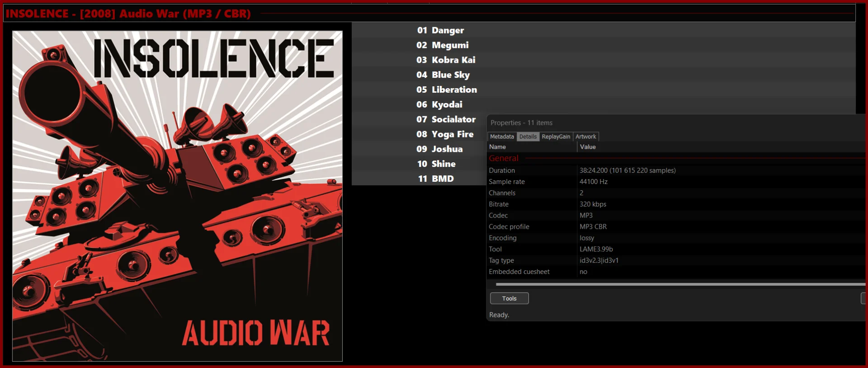Click the Audio War album cover artwork
868x368 pixels.
pyautogui.click(x=177, y=196)
